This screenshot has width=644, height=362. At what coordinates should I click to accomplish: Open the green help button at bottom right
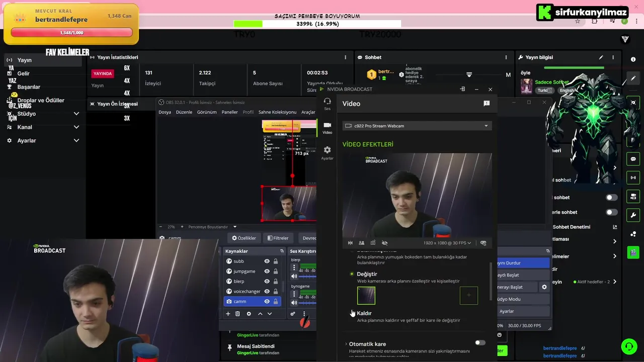(629, 346)
